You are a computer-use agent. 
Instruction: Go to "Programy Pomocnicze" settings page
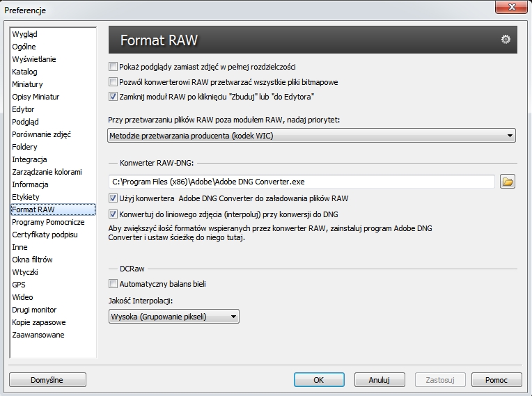coord(48,222)
